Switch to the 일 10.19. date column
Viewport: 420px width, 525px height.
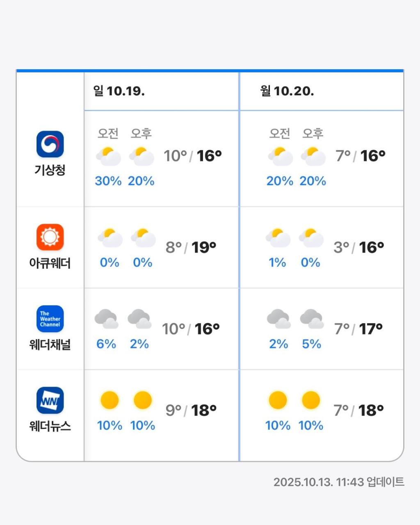tap(119, 91)
